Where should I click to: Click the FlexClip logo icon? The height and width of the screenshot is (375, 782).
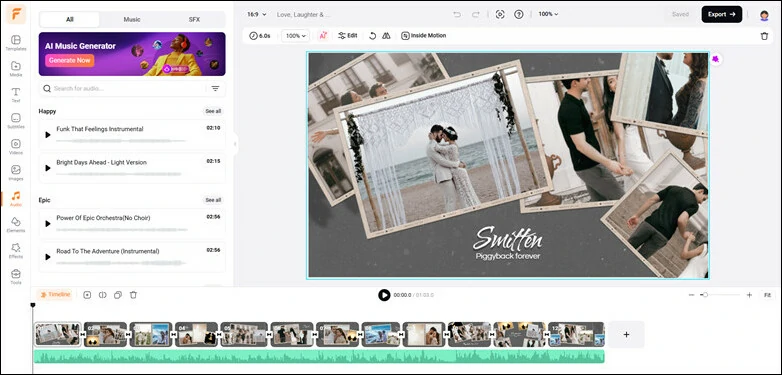tap(16, 14)
